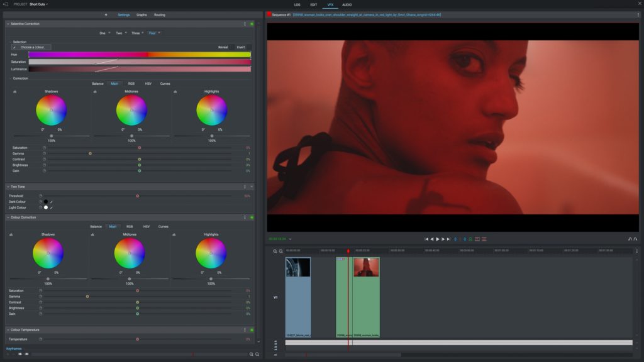Expand the timecode dropdown below the viewer
This screenshot has width=644, height=362.
click(x=291, y=238)
